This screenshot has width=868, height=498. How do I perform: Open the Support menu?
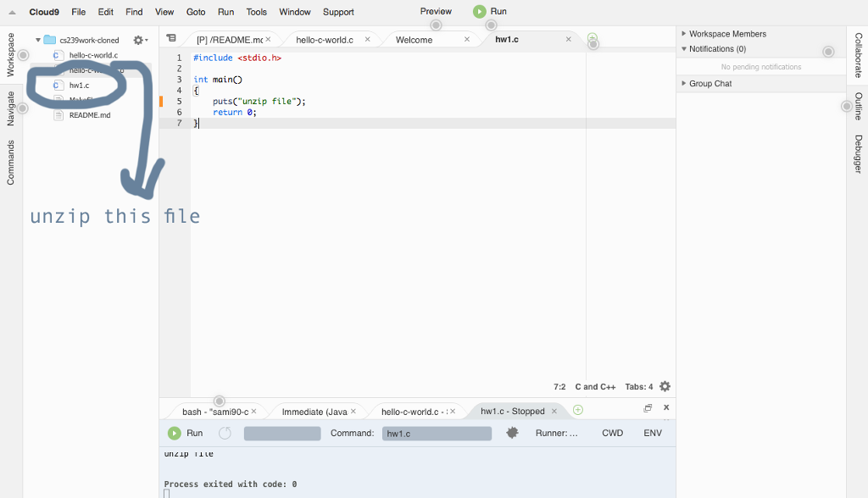click(x=338, y=12)
